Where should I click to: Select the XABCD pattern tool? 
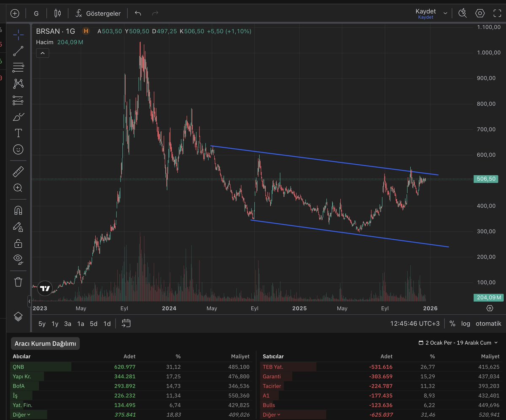coord(18,84)
